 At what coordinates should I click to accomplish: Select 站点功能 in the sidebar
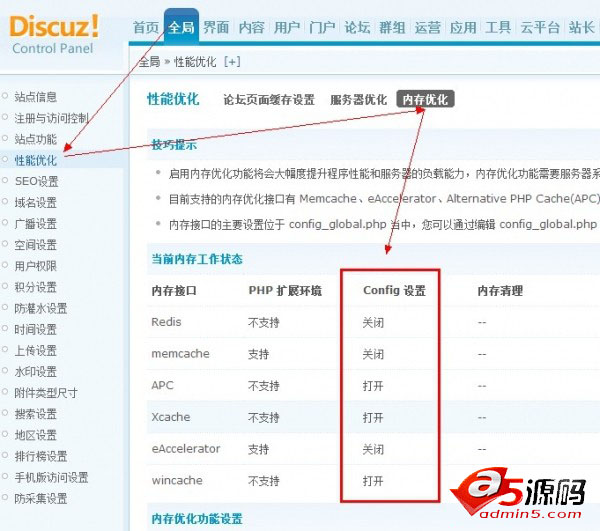36,139
